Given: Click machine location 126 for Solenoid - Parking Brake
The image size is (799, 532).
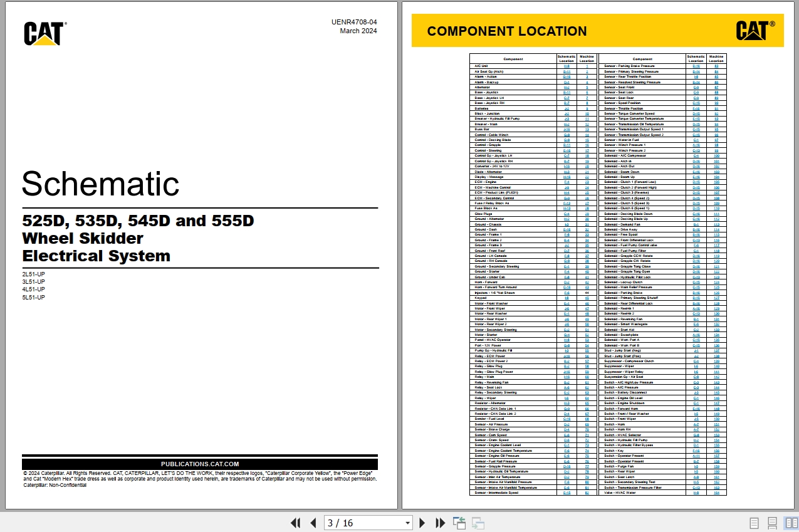Looking at the screenshot, I should (716, 293).
